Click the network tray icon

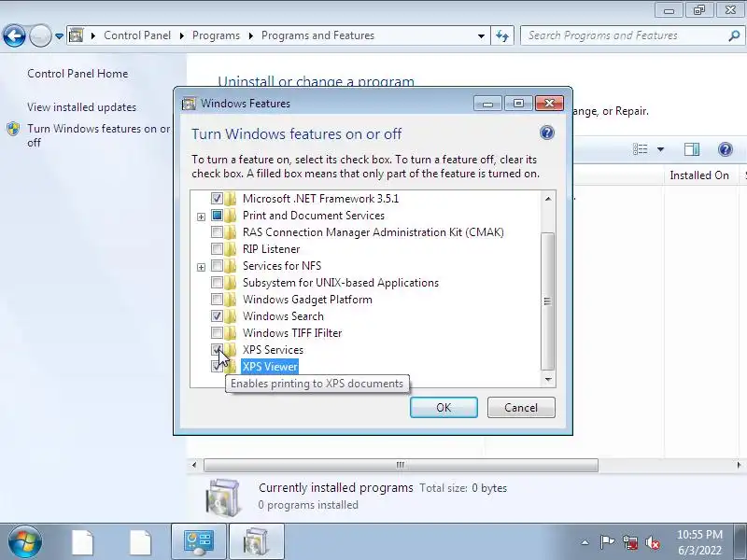pyautogui.click(x=630, y=542)
